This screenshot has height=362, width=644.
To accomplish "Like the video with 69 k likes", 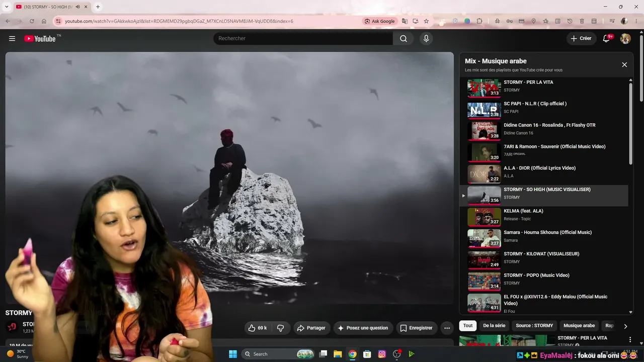I will click(258, 328).
